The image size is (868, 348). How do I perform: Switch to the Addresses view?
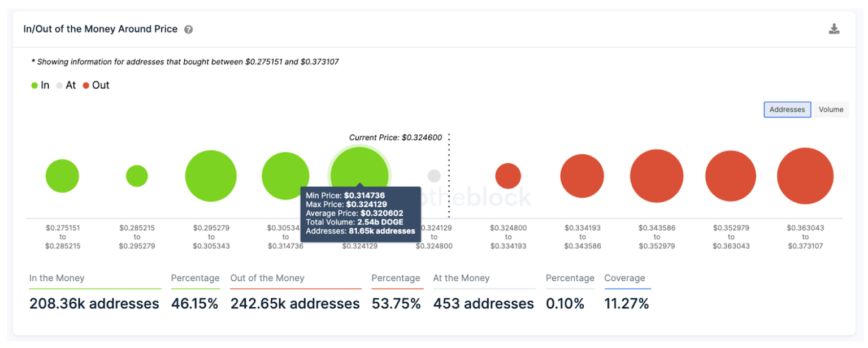click(x=787, y=110)
